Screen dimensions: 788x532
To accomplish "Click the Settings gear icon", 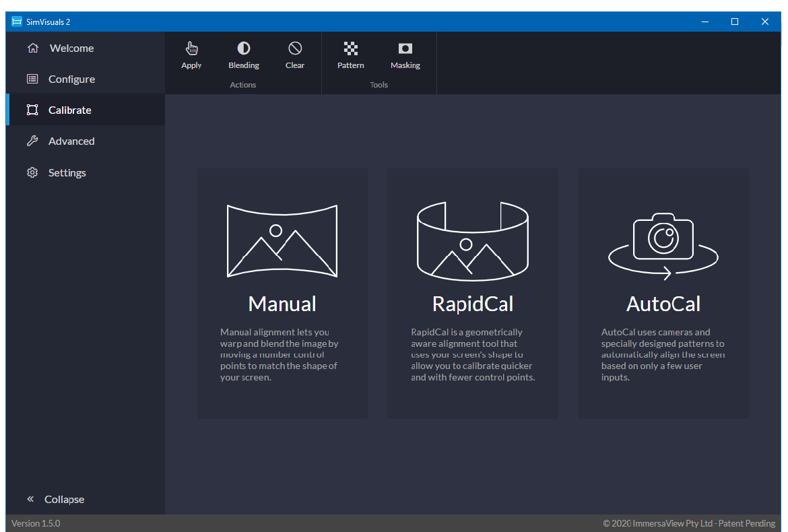I will (x=32, y=172).
